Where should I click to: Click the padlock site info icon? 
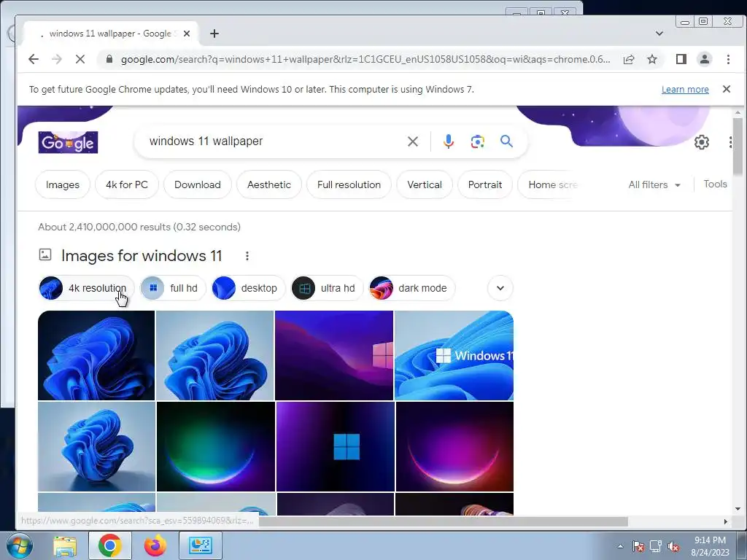pos(109,59)
